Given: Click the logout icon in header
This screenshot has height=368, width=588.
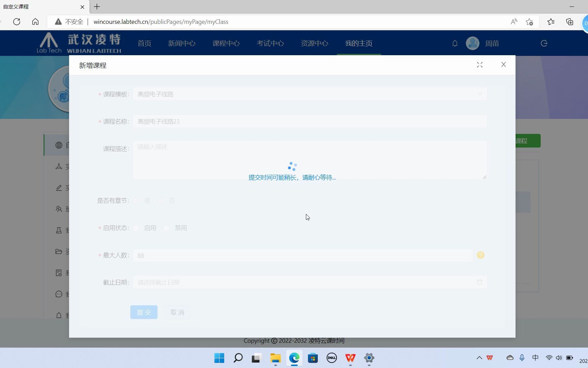Looking at the screenshot, I should [x=544, y=43].
